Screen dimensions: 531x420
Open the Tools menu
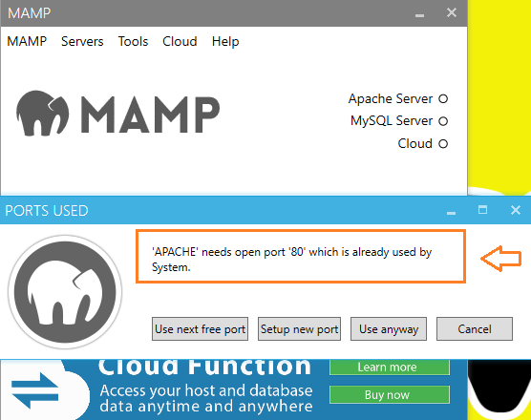[x=133, y=42]
